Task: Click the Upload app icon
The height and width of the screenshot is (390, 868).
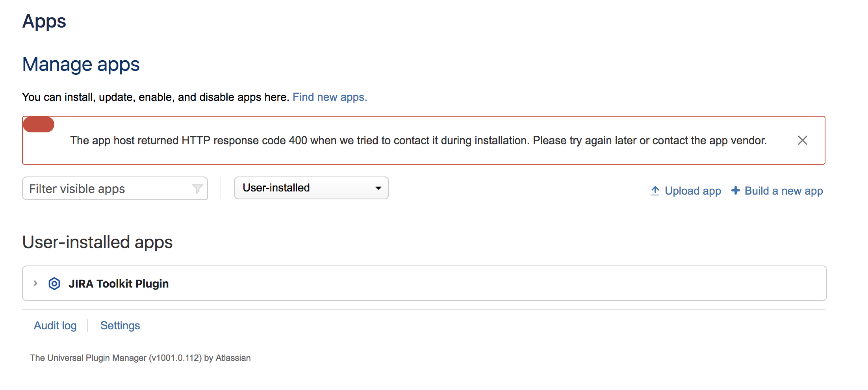Action: click(655, 191)
